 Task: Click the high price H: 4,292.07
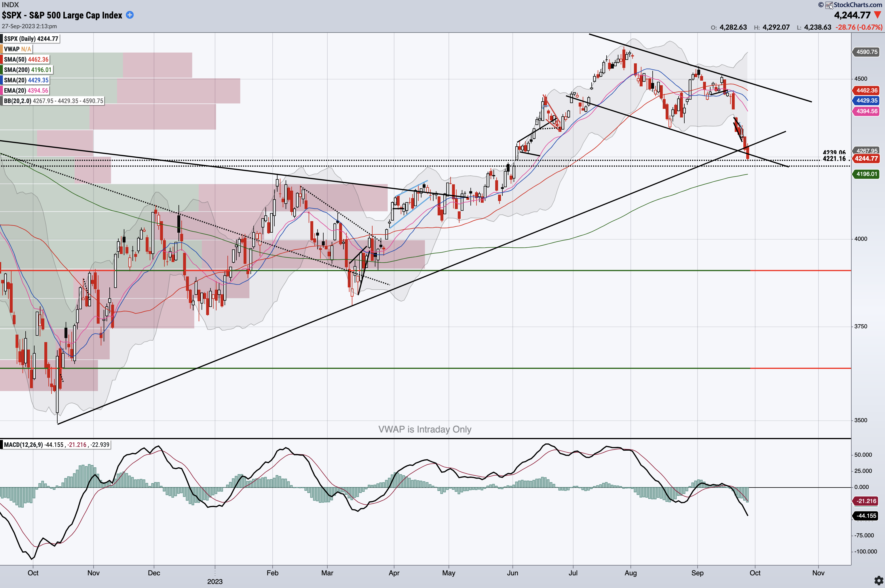772,27
